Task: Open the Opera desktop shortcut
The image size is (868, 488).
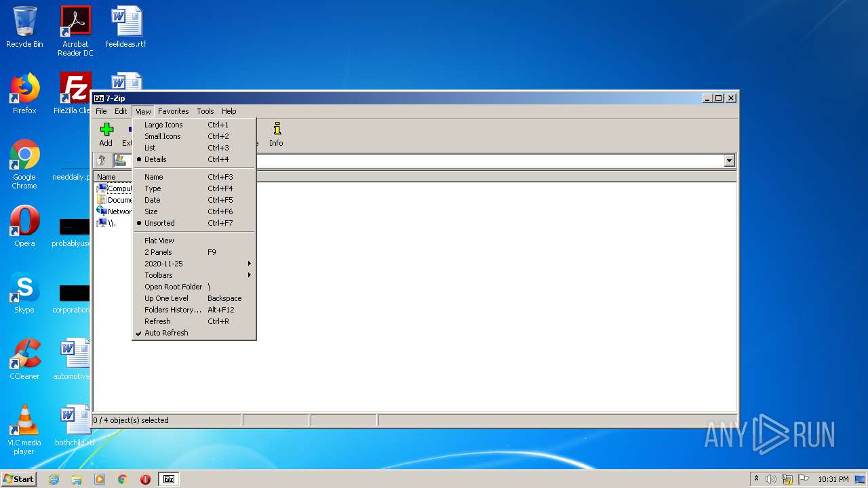Action: pos(24,226)
